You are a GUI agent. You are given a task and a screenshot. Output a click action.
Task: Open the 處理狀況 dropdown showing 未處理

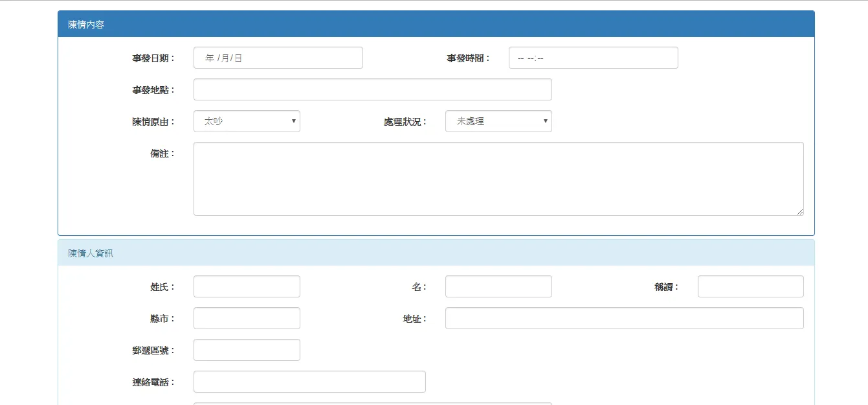pyautogui.click(x=498, y=121)
